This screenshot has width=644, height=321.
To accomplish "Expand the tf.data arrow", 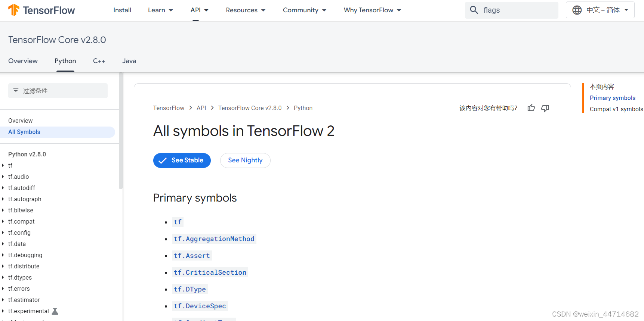I will (x=3, y=244).
